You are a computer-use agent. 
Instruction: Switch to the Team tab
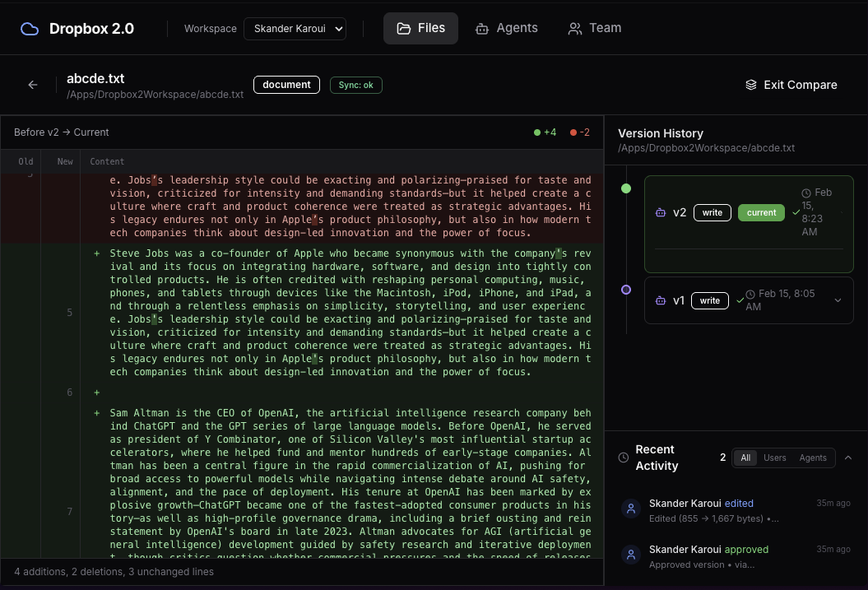coord(595,28)
